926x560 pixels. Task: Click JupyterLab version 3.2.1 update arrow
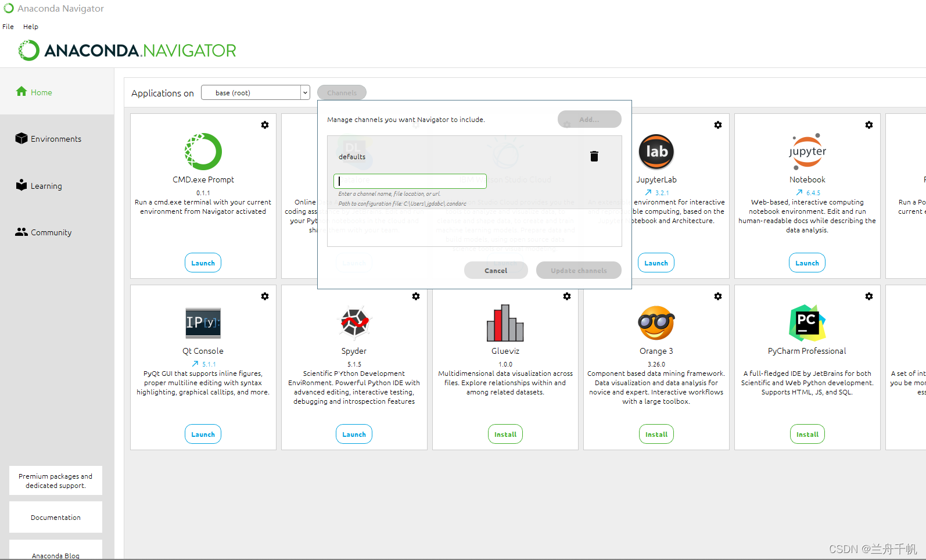pos(648,193)
